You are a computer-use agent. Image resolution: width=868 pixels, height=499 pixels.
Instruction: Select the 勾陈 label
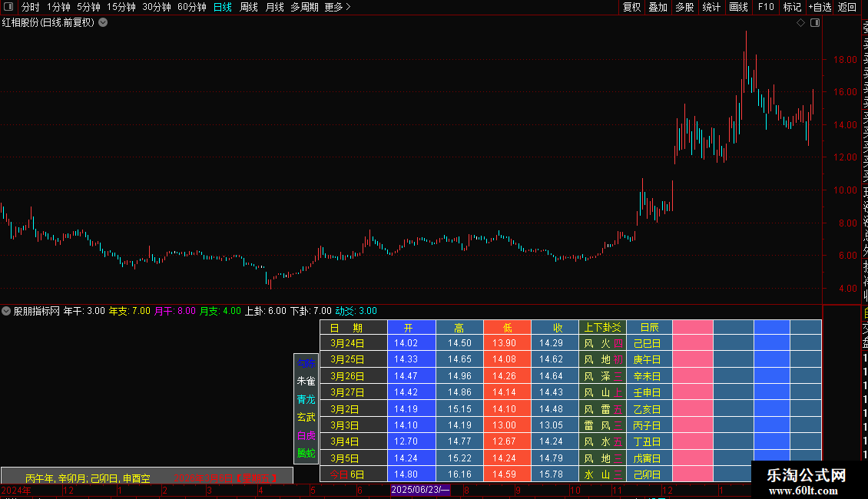pos(306,363)
